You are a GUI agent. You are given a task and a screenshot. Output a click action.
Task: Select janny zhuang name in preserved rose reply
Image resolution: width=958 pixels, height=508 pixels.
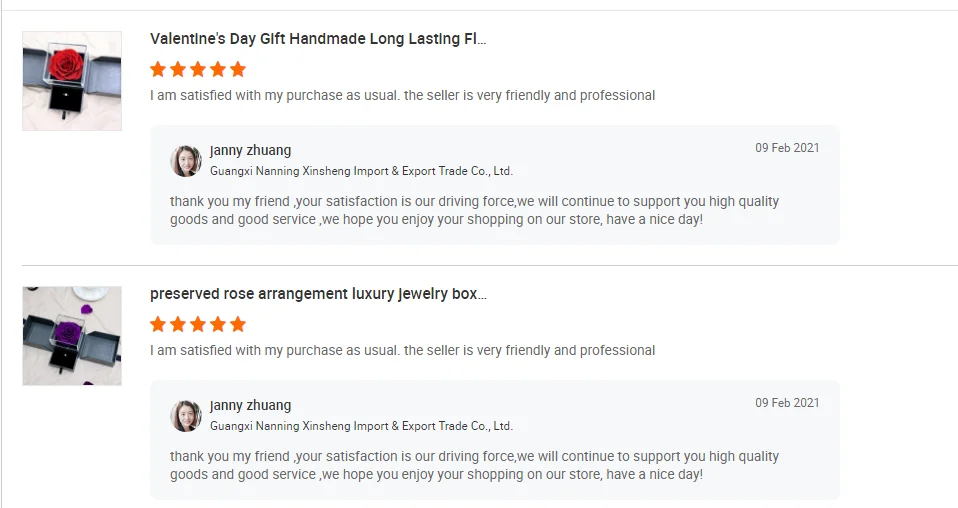click(x=251, y=405)
